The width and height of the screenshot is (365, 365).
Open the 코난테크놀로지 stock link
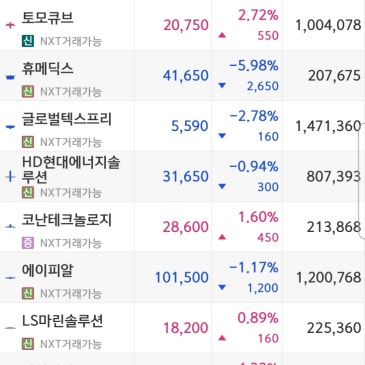[x=67, y=220]
